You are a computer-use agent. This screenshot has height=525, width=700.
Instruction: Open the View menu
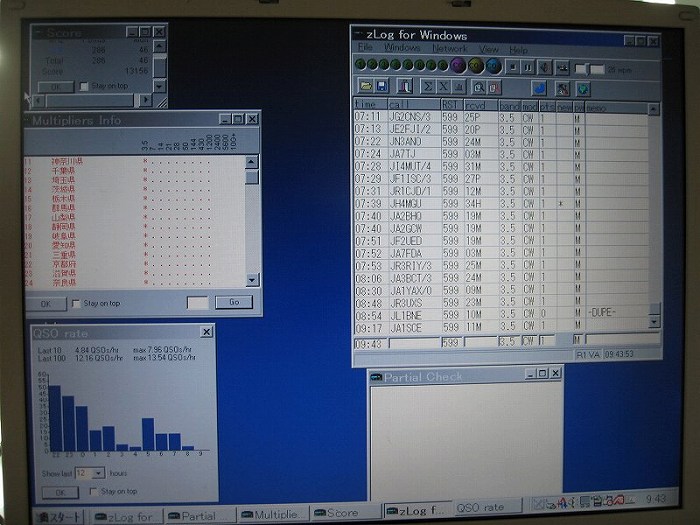[x=489, y=49]
